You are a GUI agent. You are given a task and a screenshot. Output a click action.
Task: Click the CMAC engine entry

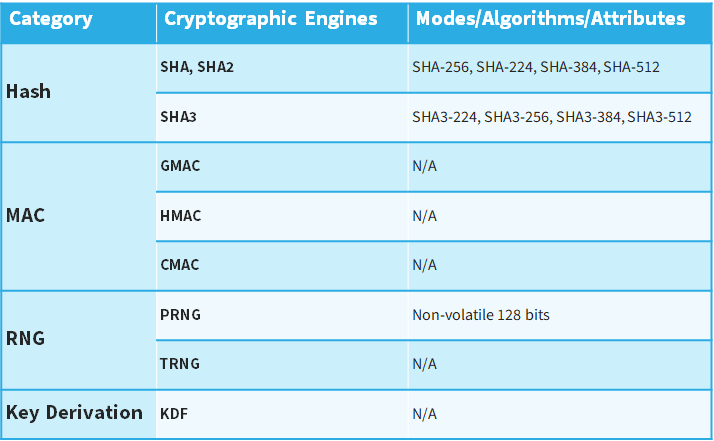point(180,265)
